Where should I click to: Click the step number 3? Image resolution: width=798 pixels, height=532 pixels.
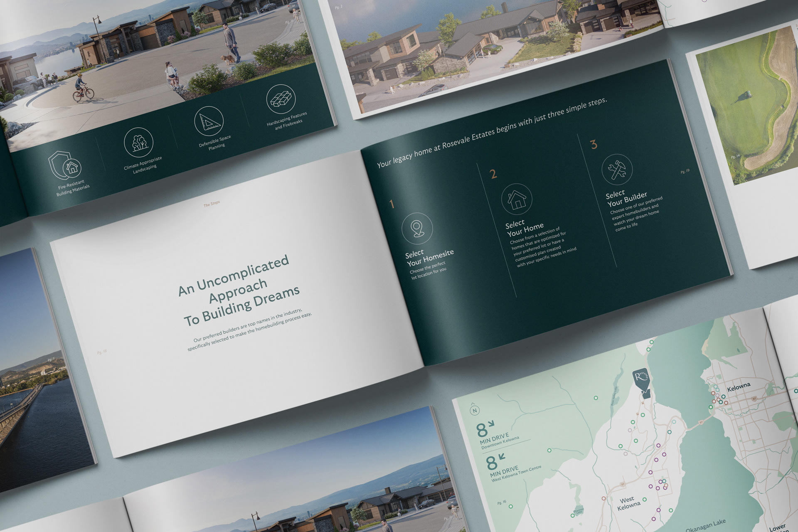pos(594,144)
